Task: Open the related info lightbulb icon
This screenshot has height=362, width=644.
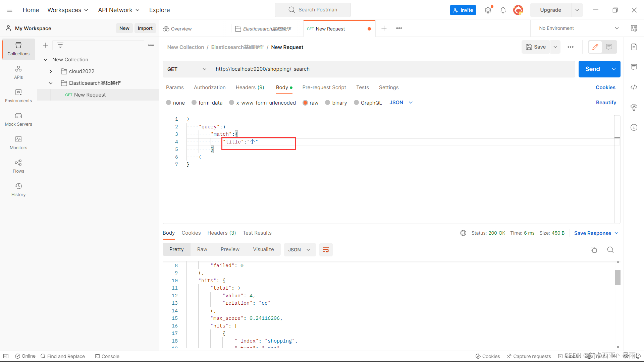Action: point(634,107)
